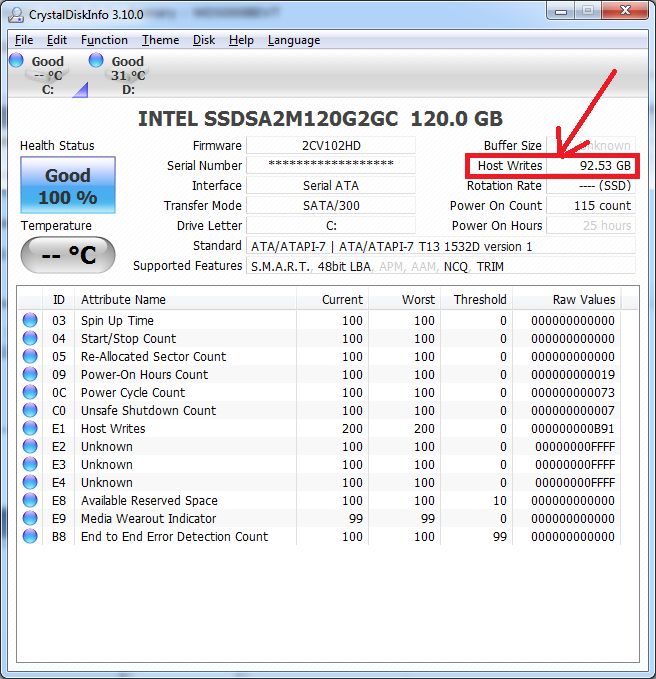Viewport: 656px width, 679px height.
Task: Open the Disk menu
Action: pyautogui.click(x=204, y=40)
